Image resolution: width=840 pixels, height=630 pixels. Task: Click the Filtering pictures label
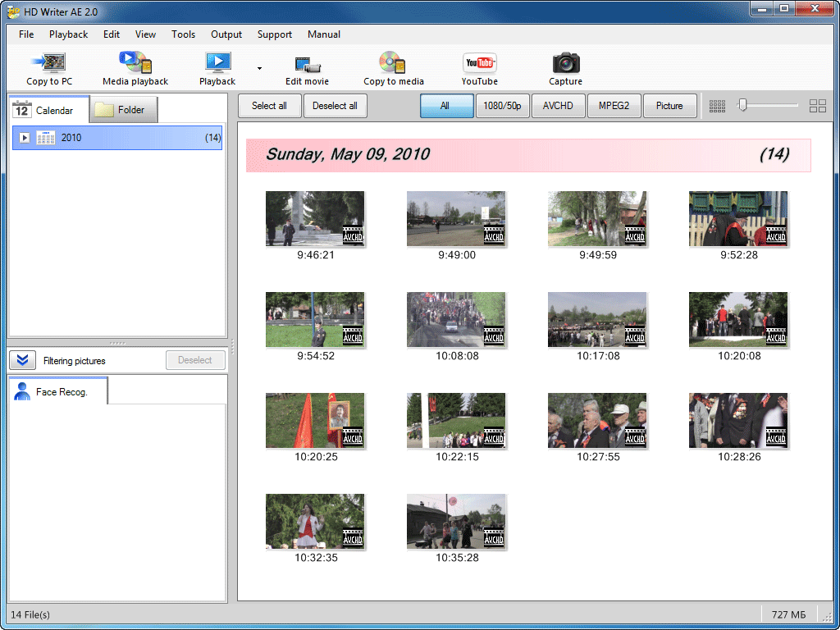pyautogui.click(x=75, y=361)
